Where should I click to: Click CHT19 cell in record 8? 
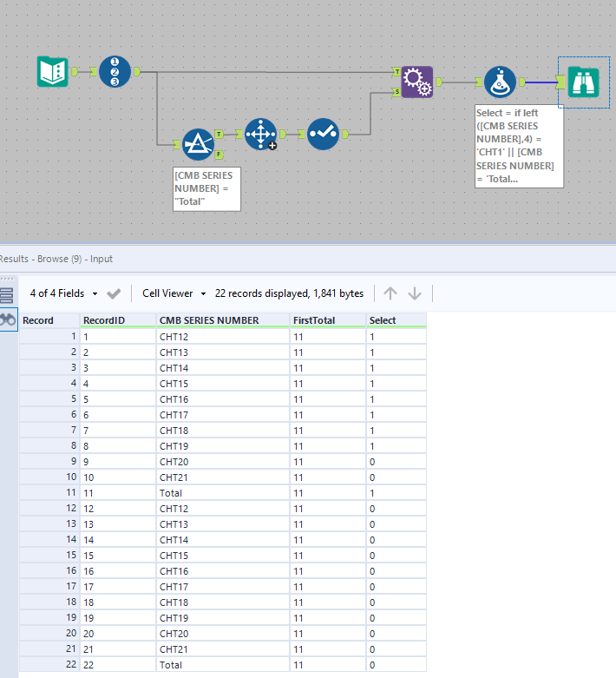point(223,446)
